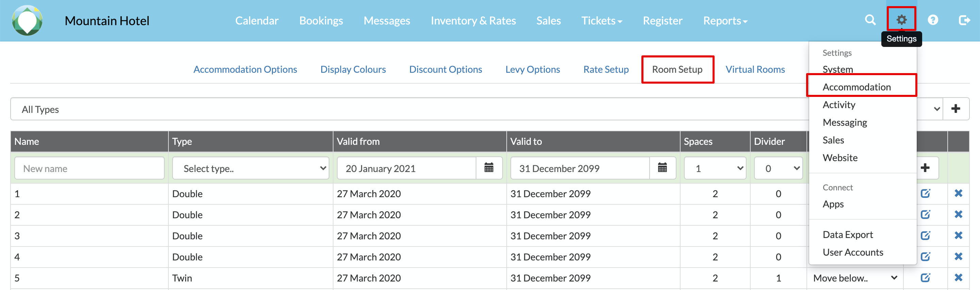
Task: Open the Settings gear icon
Action: click(901, 20)
